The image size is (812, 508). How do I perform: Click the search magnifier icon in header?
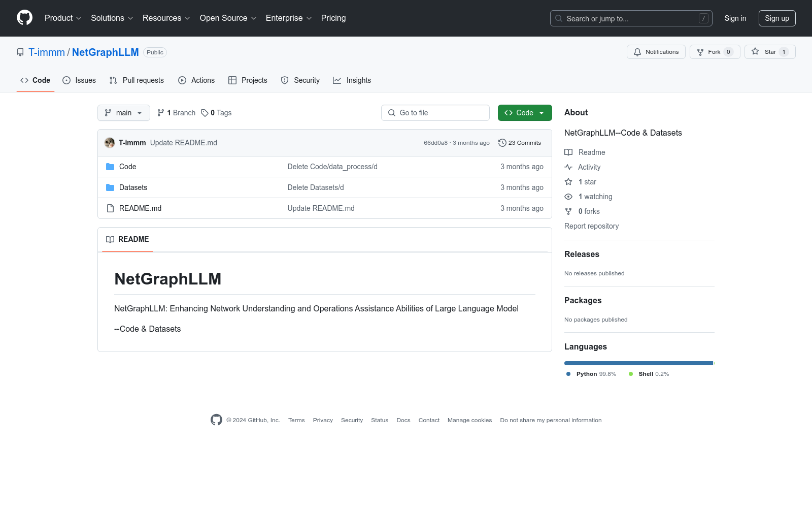click(559, 18)
